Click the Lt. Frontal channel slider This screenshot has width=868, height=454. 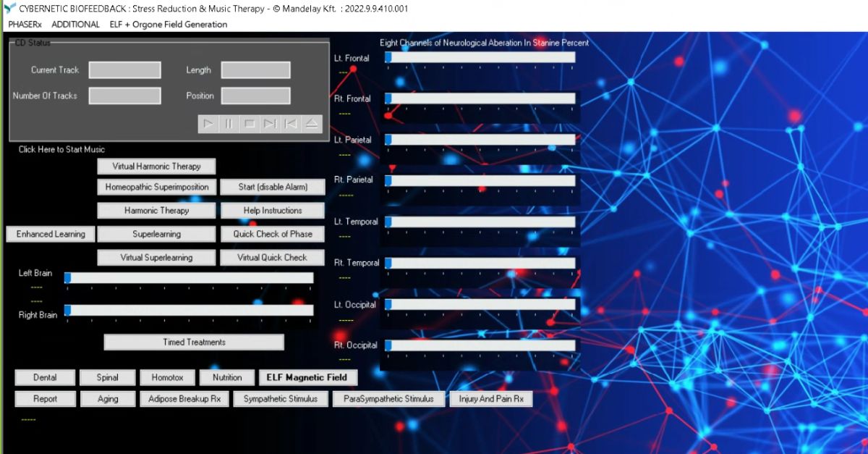click(x=480, y=57)
